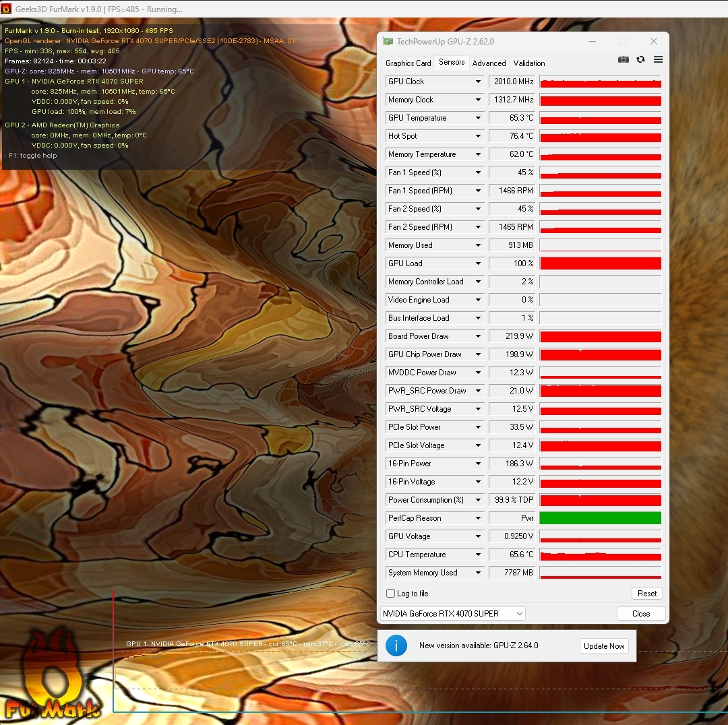The width and height of the screenshot is (728, 725).
Task: Click the 65.3 °C GPU Temperature value
Action: tap(512, 118)
